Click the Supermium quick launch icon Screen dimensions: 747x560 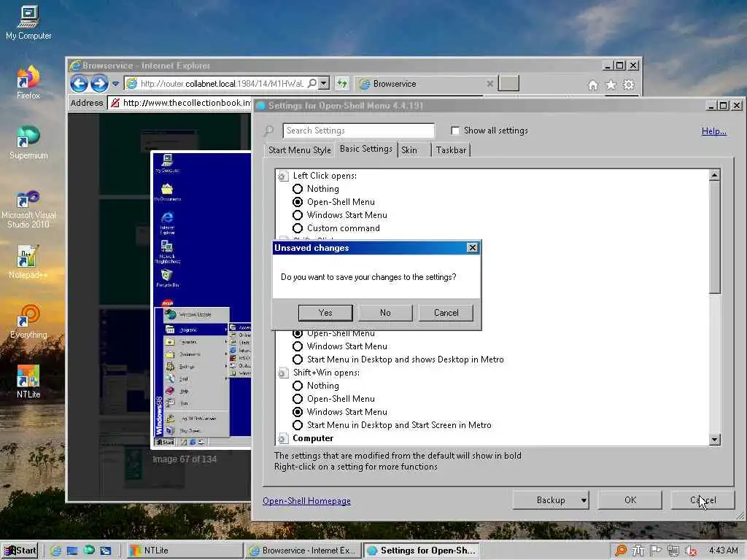point(89,550)
